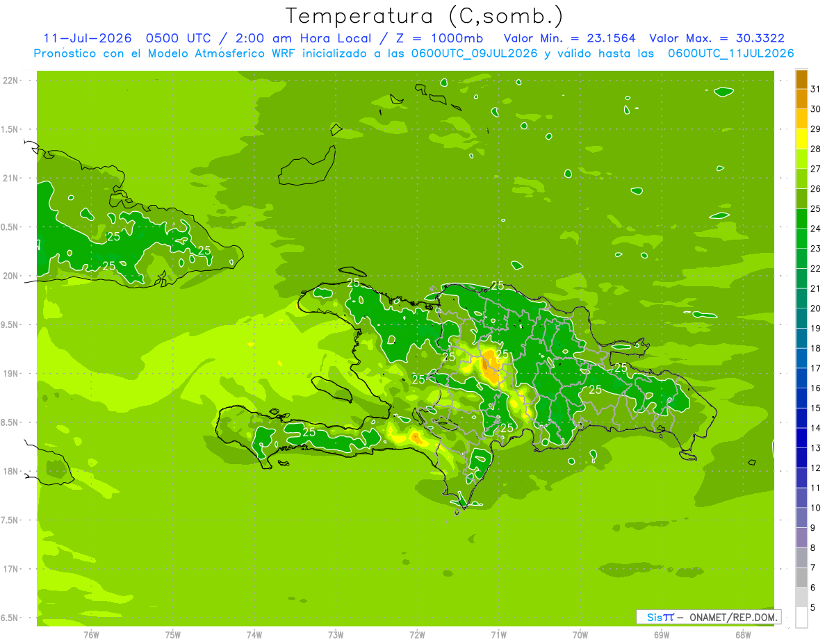Pick the grey legend swatch between 6 and 7

(x=801, y=578)
